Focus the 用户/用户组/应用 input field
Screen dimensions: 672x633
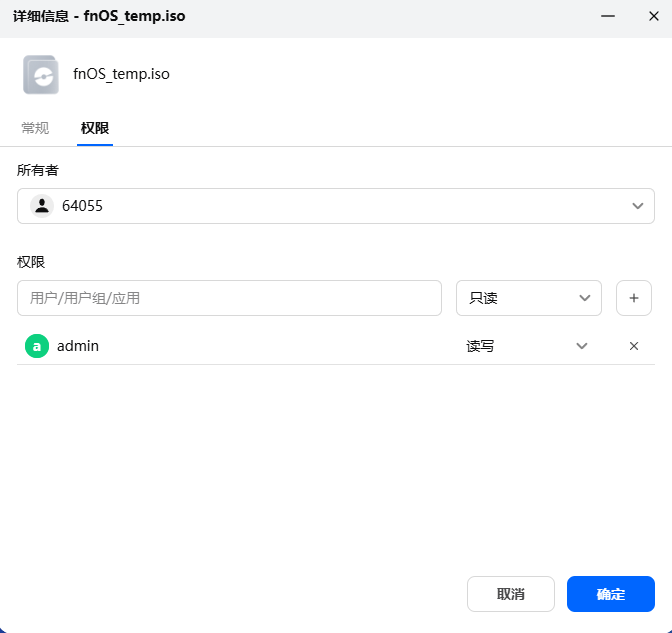(x=229, y=298)
